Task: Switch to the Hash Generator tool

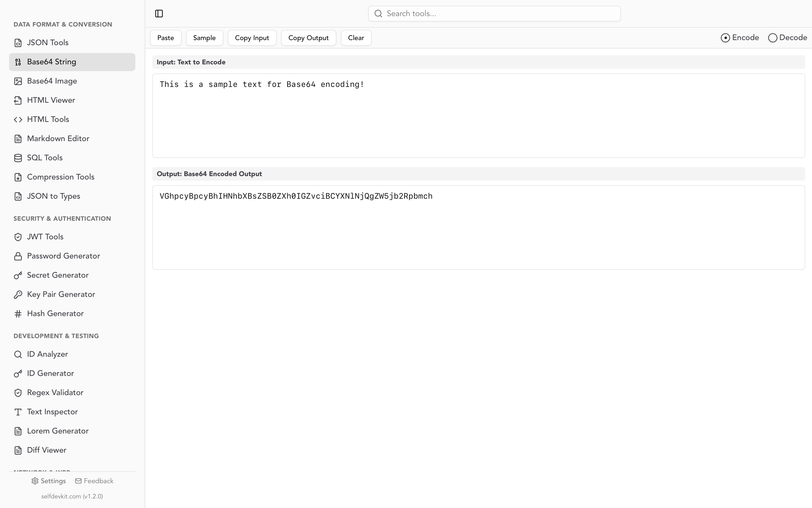Action: click(72, 314)
